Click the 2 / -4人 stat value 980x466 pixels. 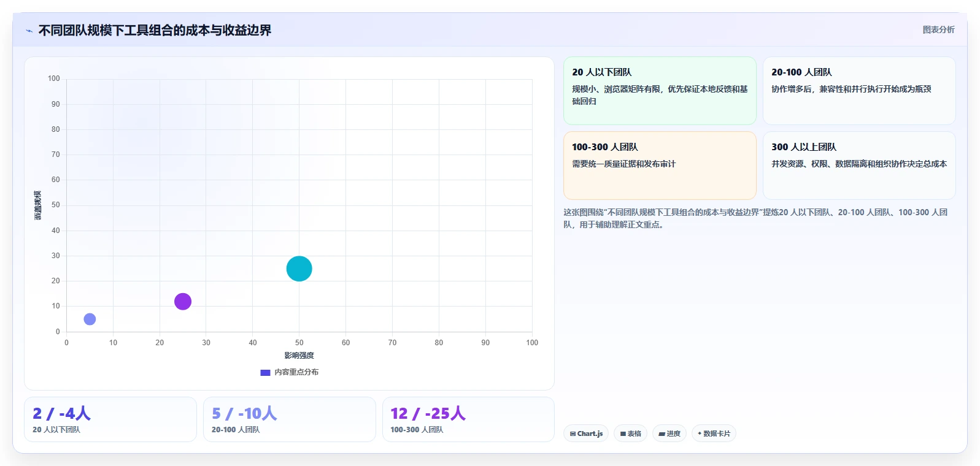coord(61,413)
